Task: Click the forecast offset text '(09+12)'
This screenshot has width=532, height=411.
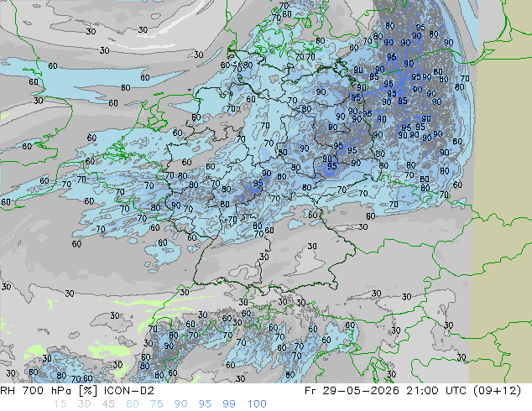Action: click(497, 391)
